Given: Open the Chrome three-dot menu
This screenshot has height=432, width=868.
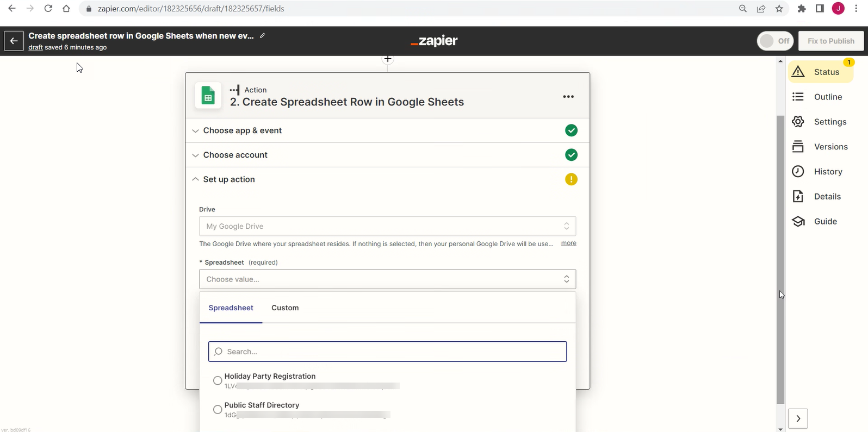Looking at the screenshot, I should pos(856,9).
